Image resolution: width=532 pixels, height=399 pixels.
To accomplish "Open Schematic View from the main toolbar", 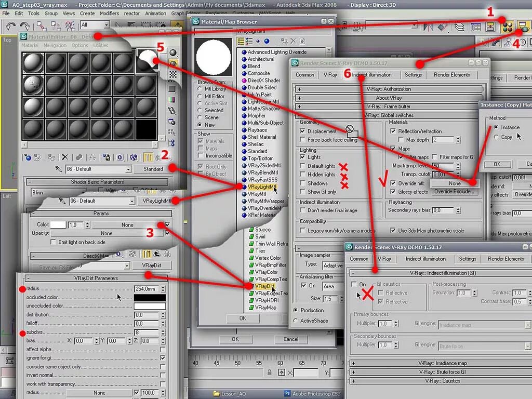I will point(490,27).
